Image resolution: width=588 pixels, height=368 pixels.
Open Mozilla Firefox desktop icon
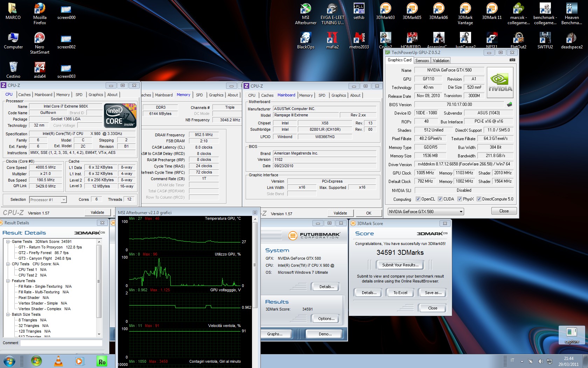[x=40, y=13]
